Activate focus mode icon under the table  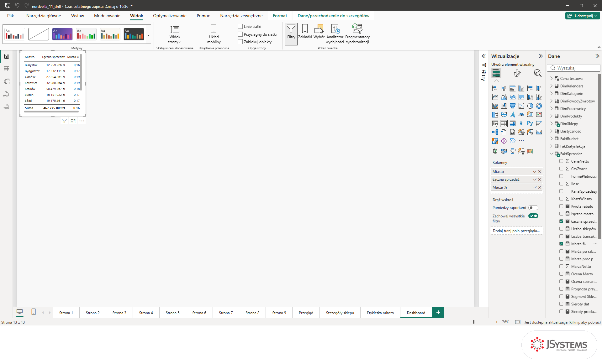point(73,121)
